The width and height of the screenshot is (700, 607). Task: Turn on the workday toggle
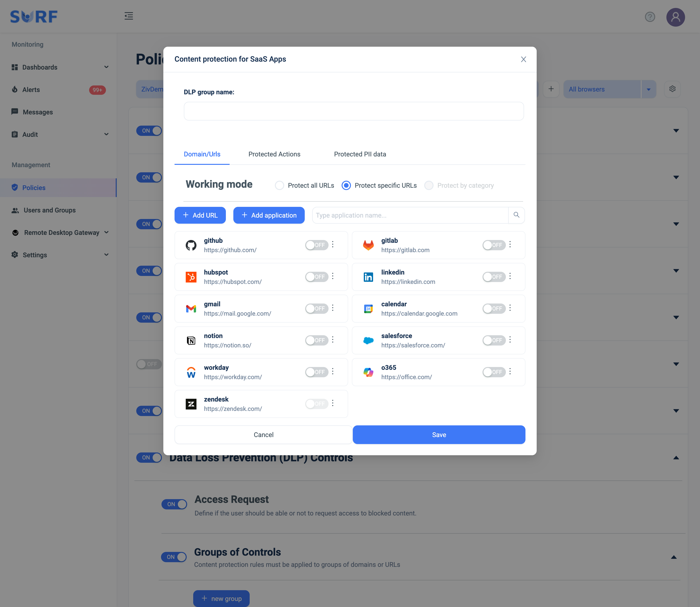[x=316, y=372]
